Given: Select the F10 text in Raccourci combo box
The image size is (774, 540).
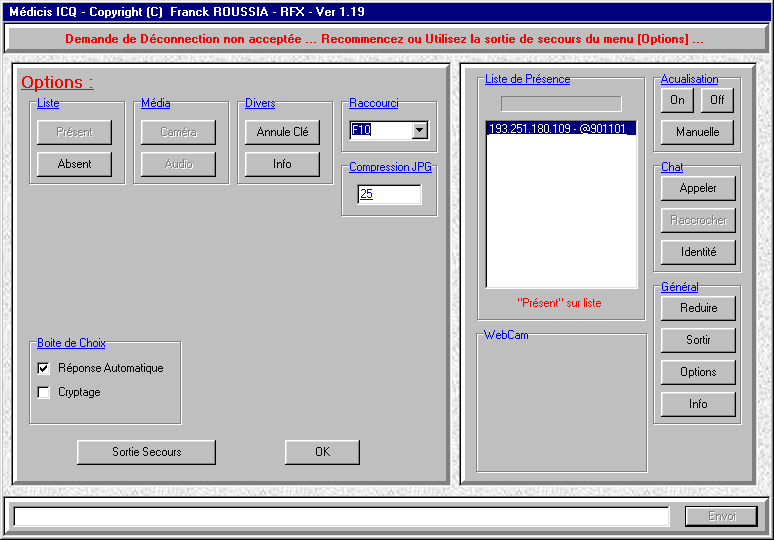Looking at the screenshot, I should pyautogui.click(x=361, y=130).
